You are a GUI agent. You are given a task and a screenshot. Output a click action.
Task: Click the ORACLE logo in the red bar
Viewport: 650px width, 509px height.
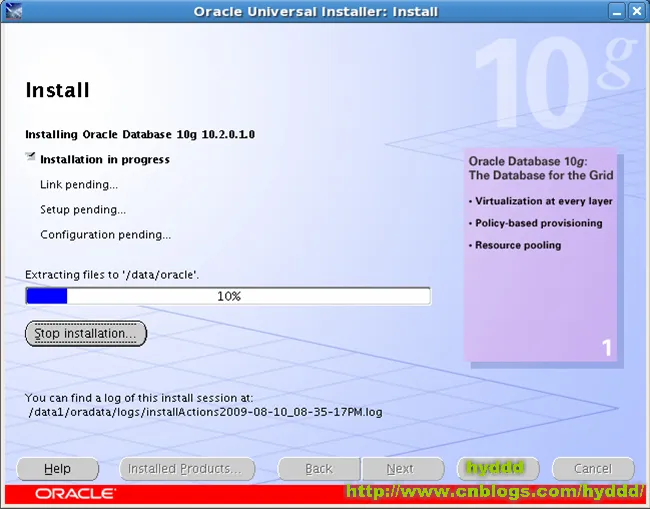tap(75, 494)
